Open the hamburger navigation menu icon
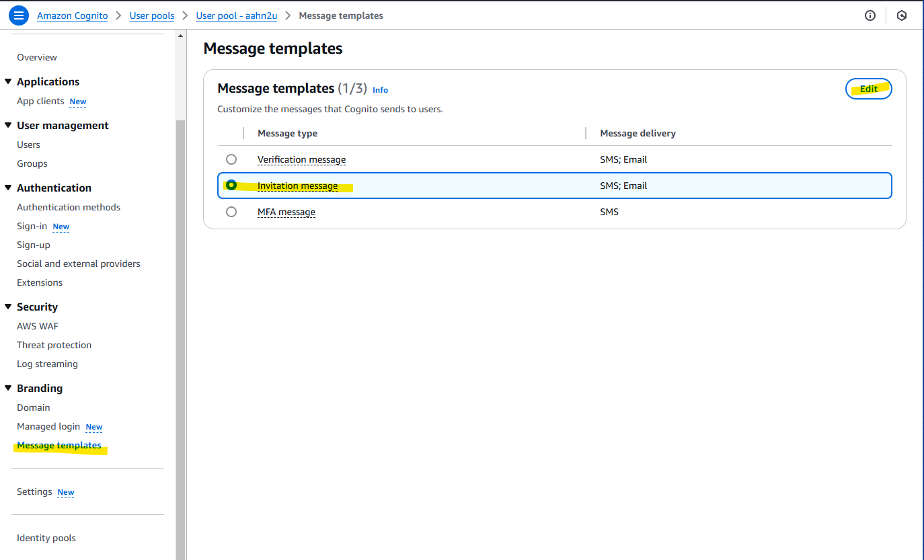This screenshot has height=560, width=924. tap(19, 15)
